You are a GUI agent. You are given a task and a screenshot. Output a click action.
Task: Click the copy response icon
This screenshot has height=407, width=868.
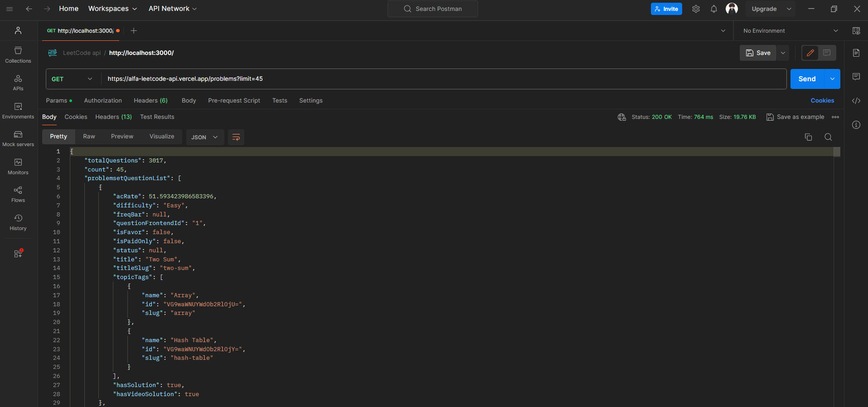coord(808,137)
